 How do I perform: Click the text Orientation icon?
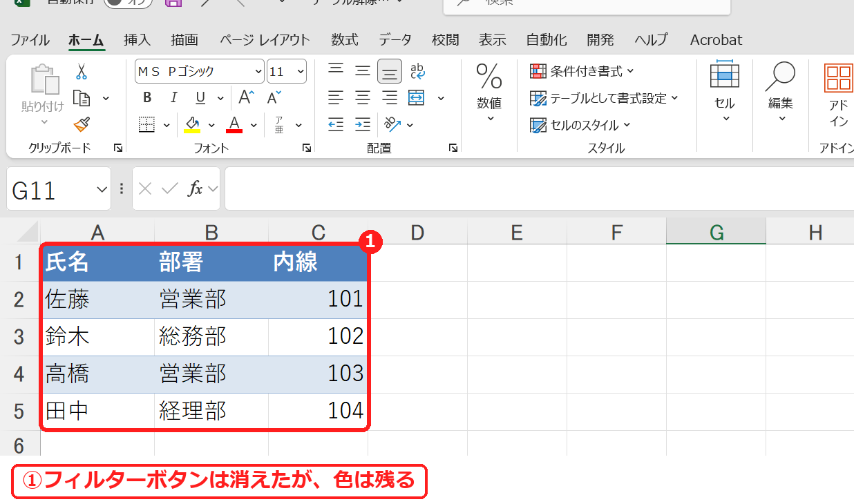(392, 124)
